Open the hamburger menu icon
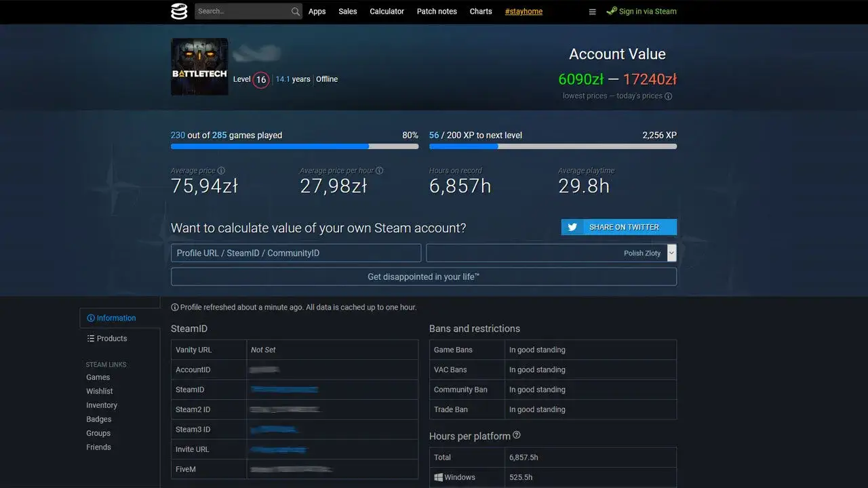This screenshot has width=868, height=488. tap(592, 12)
